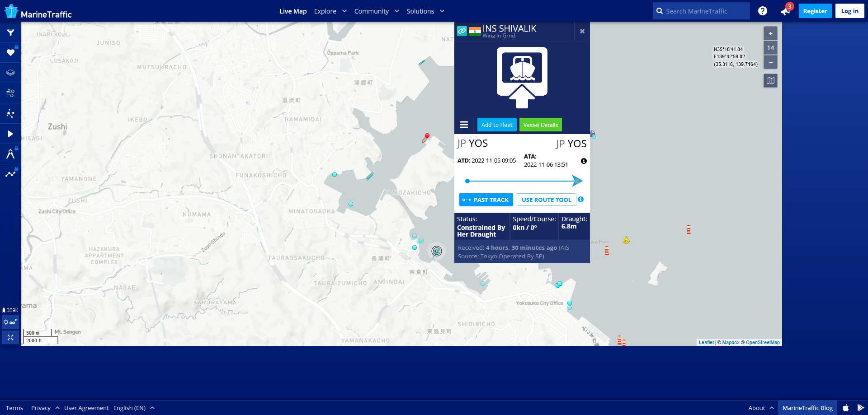The image size is (868, 415).
Task: Open the Solutions menu
Action: tap(420, 11)
